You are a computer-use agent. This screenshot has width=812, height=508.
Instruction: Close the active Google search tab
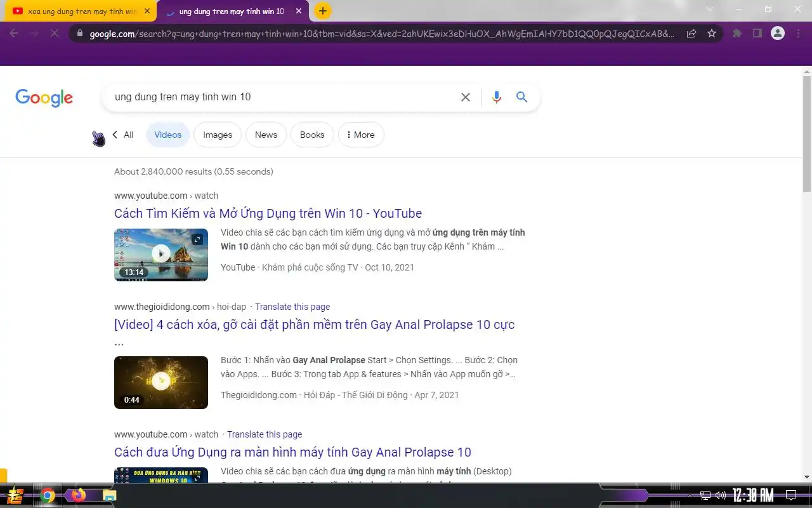tap(299, 11)
